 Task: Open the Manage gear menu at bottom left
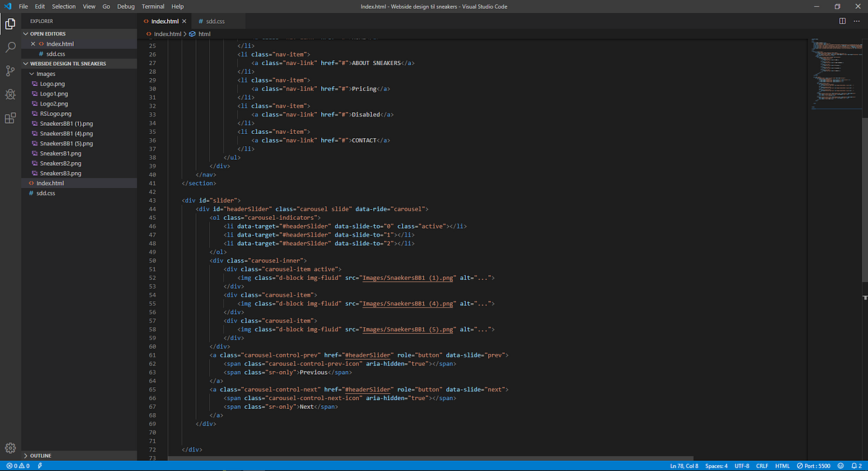[10, 448]
